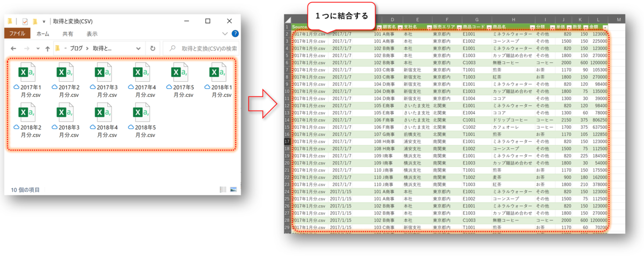Select the 2017年2月分.csv file icon

(64, 73)
